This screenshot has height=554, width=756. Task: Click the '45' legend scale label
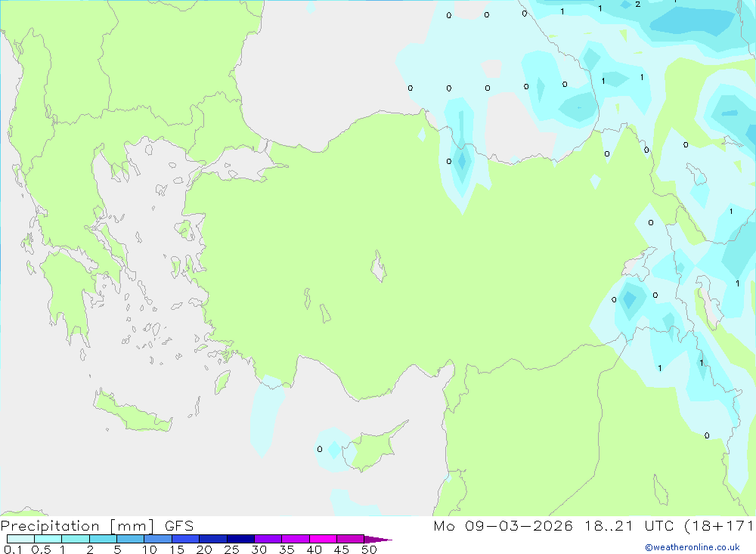pos(342,549)
